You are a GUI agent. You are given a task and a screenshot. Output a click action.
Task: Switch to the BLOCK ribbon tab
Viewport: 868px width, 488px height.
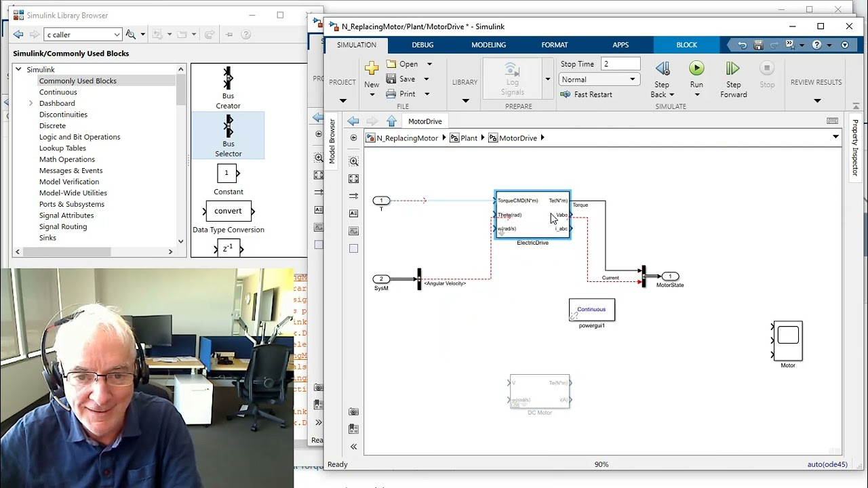(x=686, y=45)
